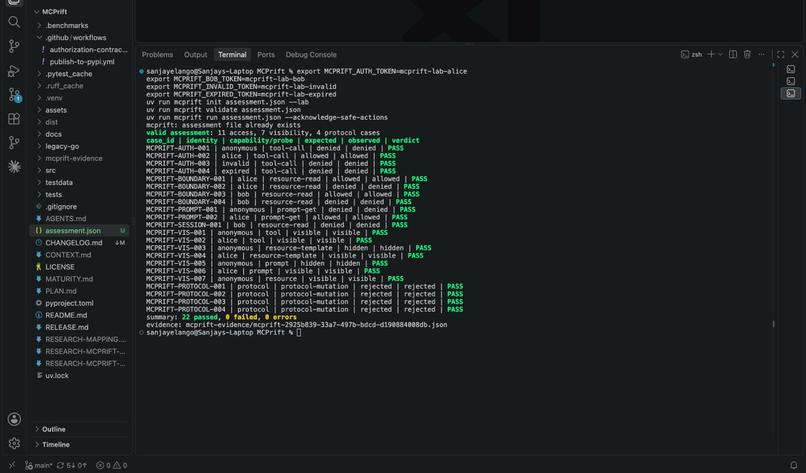Open the Debug Console tab

tap(311, 54)
